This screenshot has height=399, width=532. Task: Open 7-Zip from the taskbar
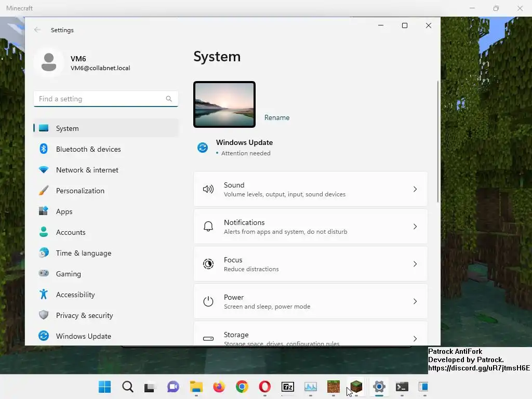pos(288,387)
